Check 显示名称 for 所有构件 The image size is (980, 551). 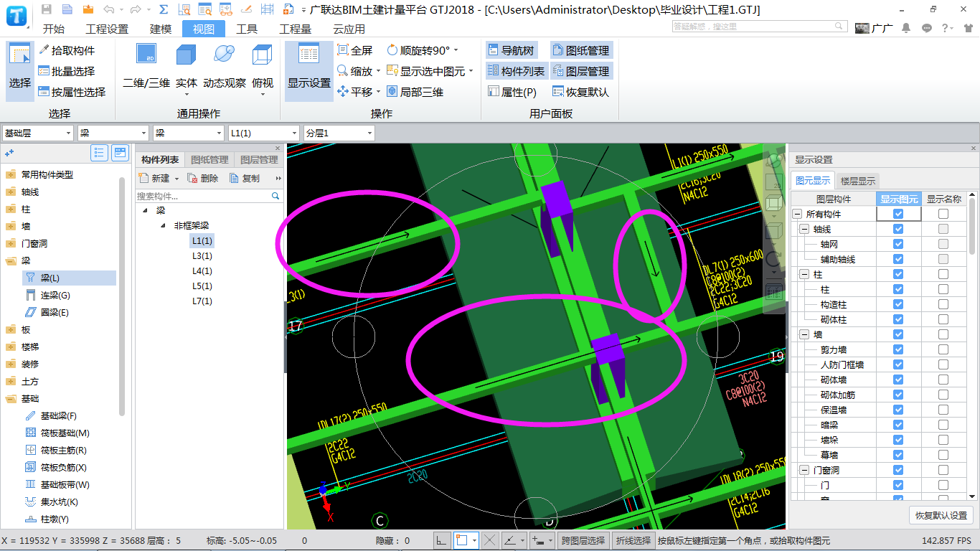point(943,214)
